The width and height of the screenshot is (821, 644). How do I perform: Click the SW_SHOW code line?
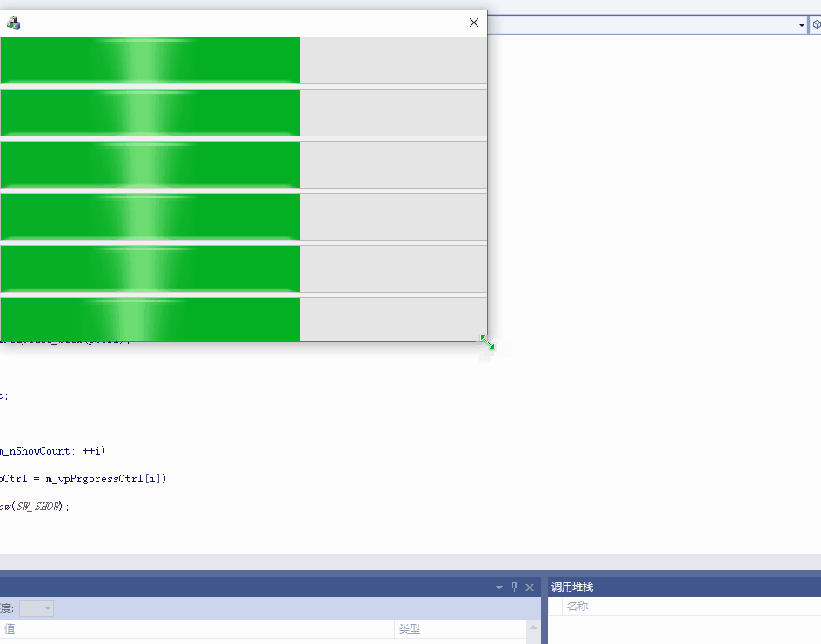pos(35,507)
